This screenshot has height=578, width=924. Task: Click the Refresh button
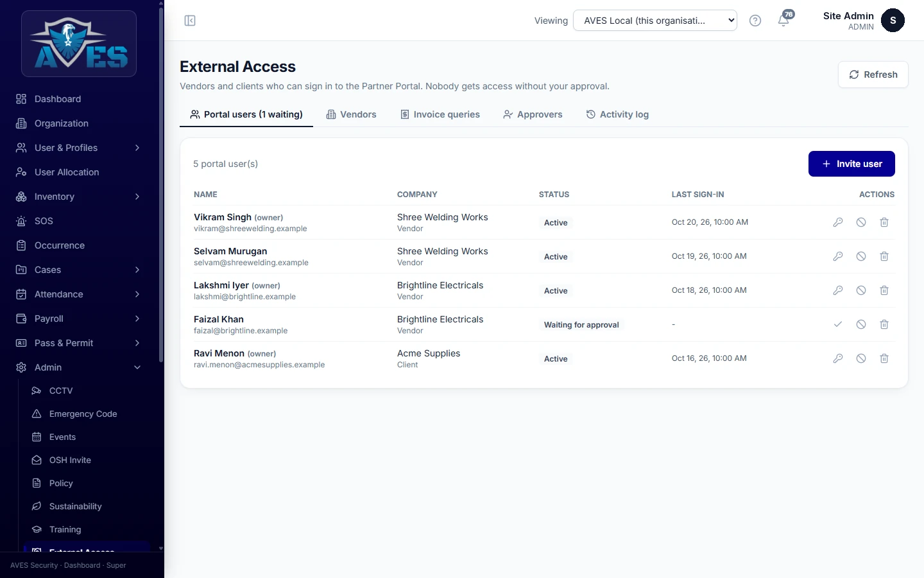873,74
